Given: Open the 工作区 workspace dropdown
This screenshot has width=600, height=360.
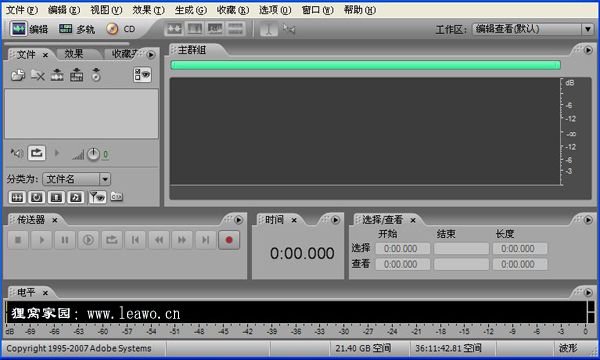Looking at the screenshot, I should click(x=588, y=29).
